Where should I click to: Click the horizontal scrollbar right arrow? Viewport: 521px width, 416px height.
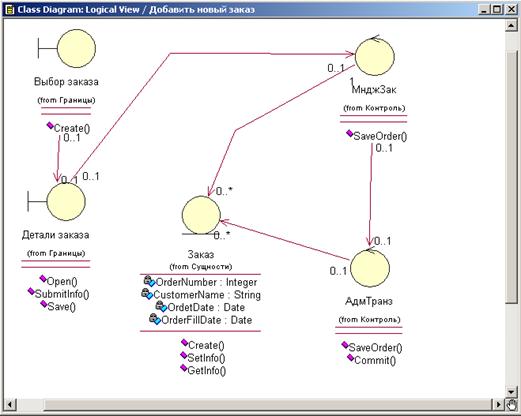(499, 404)
